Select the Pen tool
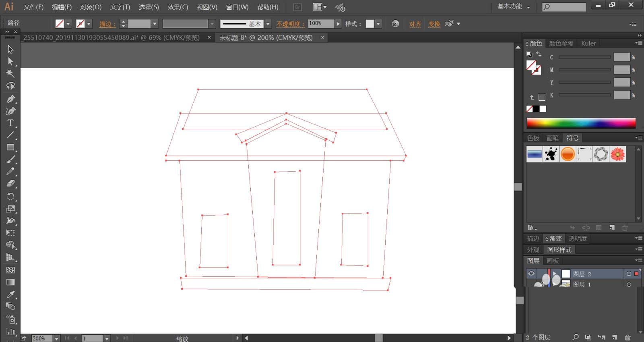This screenshot has width=644, height=342. tap(10, 99)
